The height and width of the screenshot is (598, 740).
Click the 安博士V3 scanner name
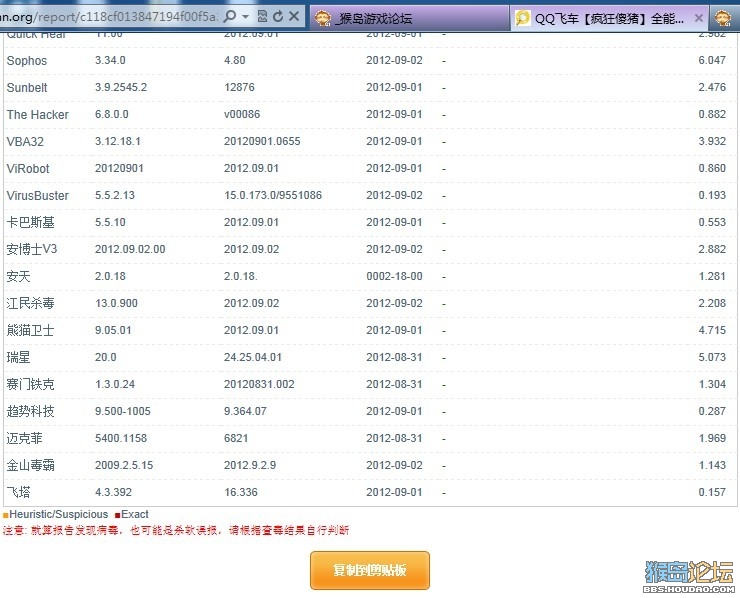coord(32,249)
